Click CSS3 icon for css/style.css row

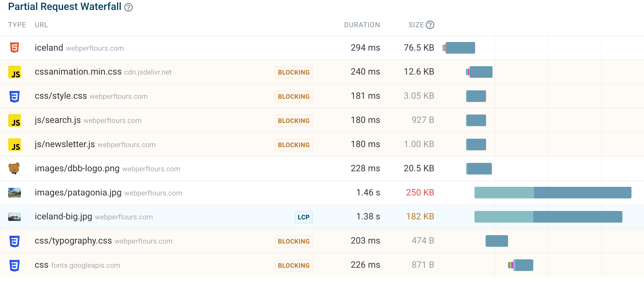[15, 96]
